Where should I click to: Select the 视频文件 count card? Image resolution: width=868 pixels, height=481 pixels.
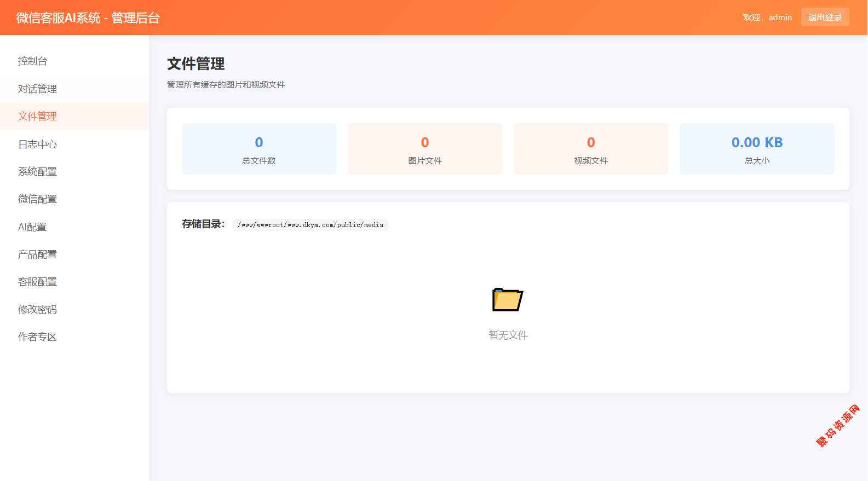coord(591,149)
